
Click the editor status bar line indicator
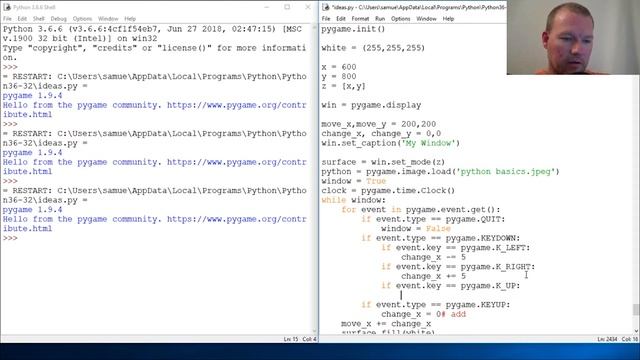point(607,339)
